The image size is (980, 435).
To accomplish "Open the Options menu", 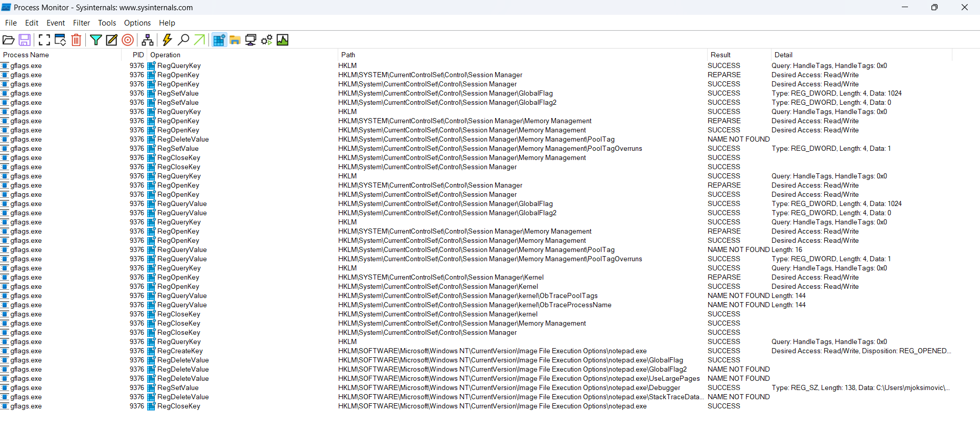I will tap(137, 23).
